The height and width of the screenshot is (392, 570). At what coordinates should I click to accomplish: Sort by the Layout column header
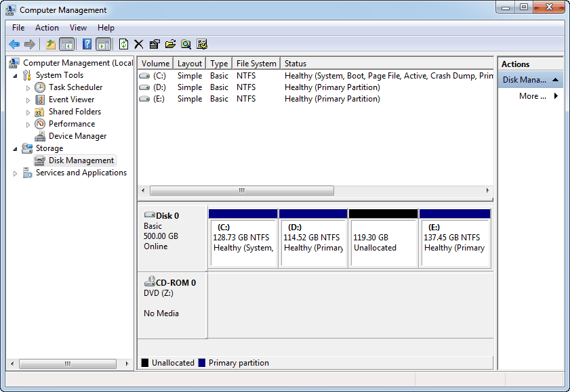tap(189, 64)
